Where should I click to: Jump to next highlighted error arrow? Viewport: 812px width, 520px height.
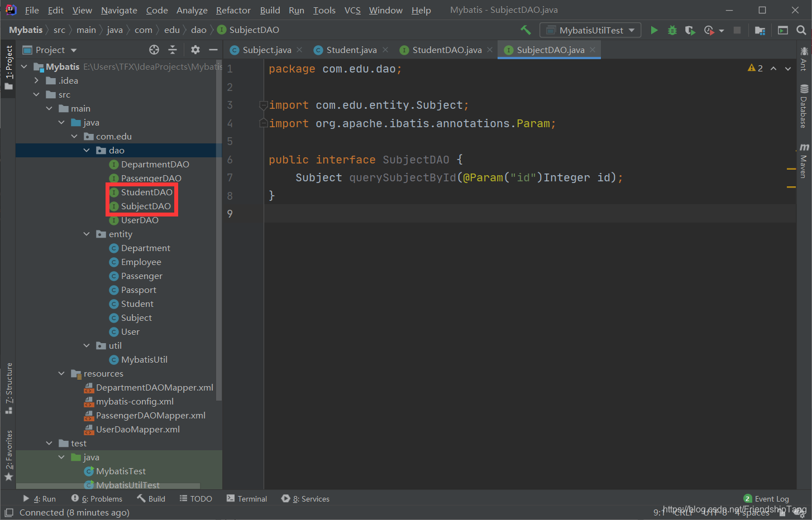tap(788, 68)
